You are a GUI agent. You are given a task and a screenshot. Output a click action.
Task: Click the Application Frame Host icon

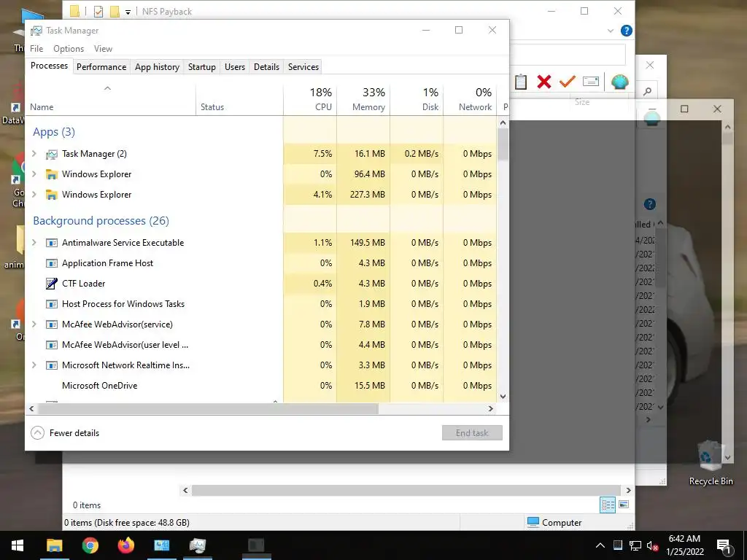point(52,263)
